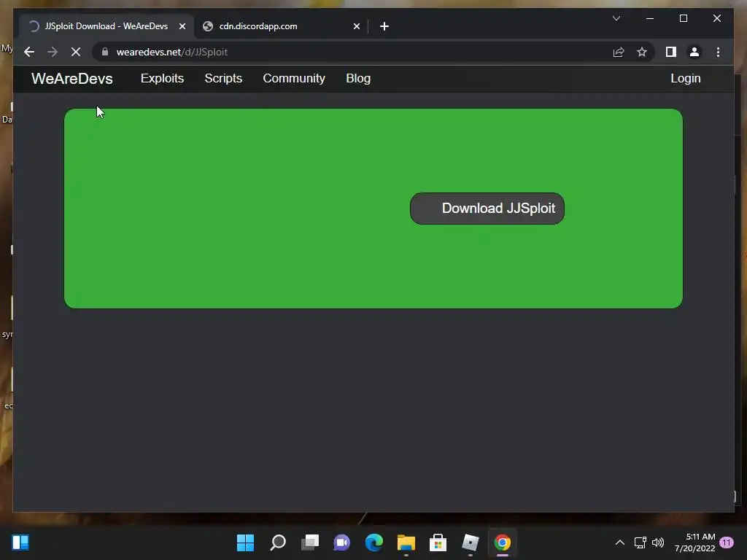Launch Microsoft Edge from taskbar
Image resolution: width=747 pixels, height=560 pixels.
click(374, 542)
